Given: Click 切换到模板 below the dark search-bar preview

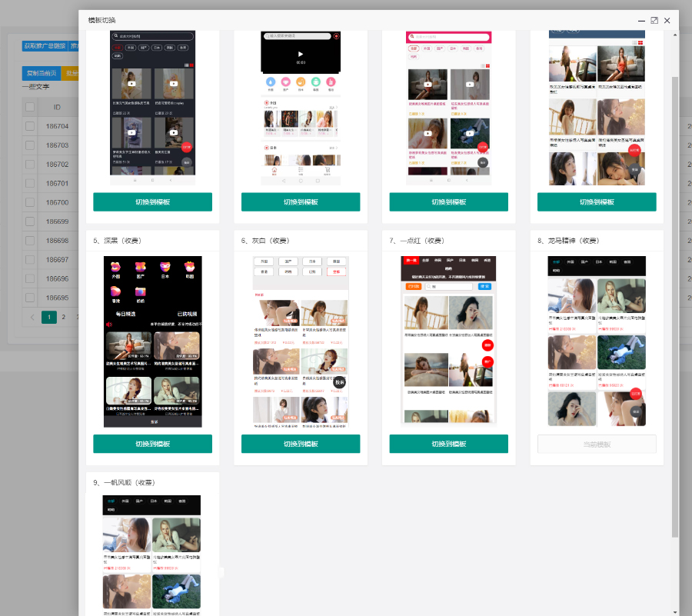Looking at the screenshot, I should pyautogui.click(x=152, y=201).
